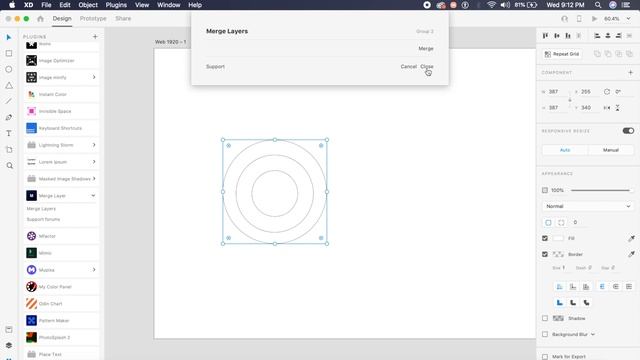Screen dimensions: 640x360
Task: Open the Assets panel icon
Action: [x=9, y=329]
